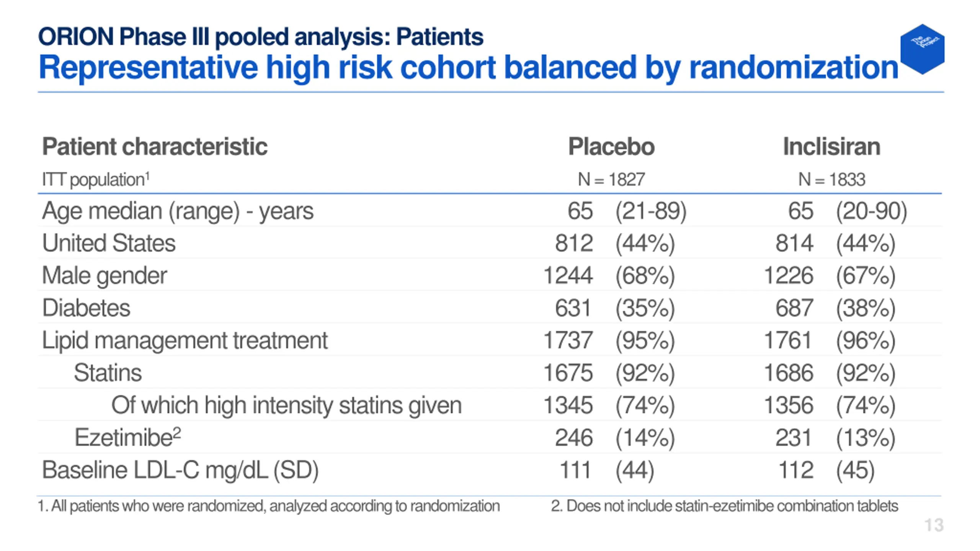Image resolution: width=980 pixels, height=551 pixels.
Task: Select the 'N = 1833' inclisiran count
Action: [x=831, y=179]
